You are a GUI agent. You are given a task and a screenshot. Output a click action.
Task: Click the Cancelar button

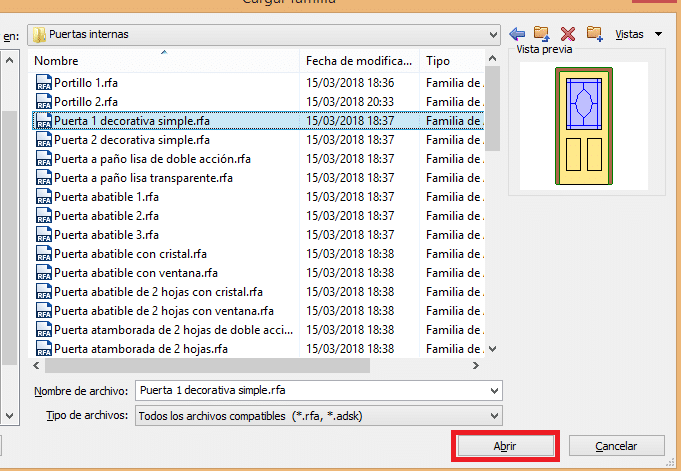pyautogui.click(x=616, y=446)
